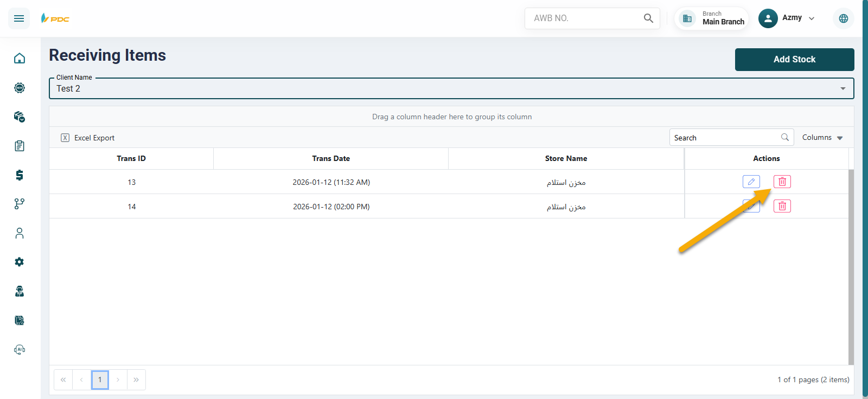Click store name in row 14
This screenshot has width=868, height=399.
[x=566, y=207]
